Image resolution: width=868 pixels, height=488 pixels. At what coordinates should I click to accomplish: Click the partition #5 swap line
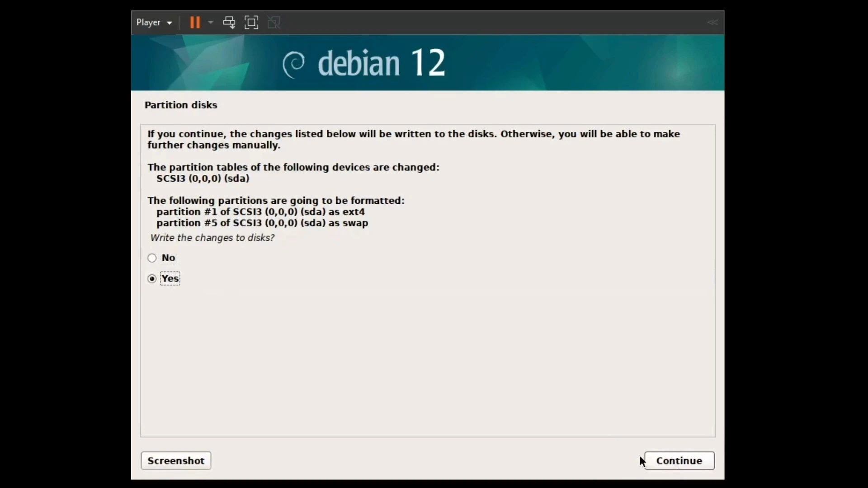point(262,223)
